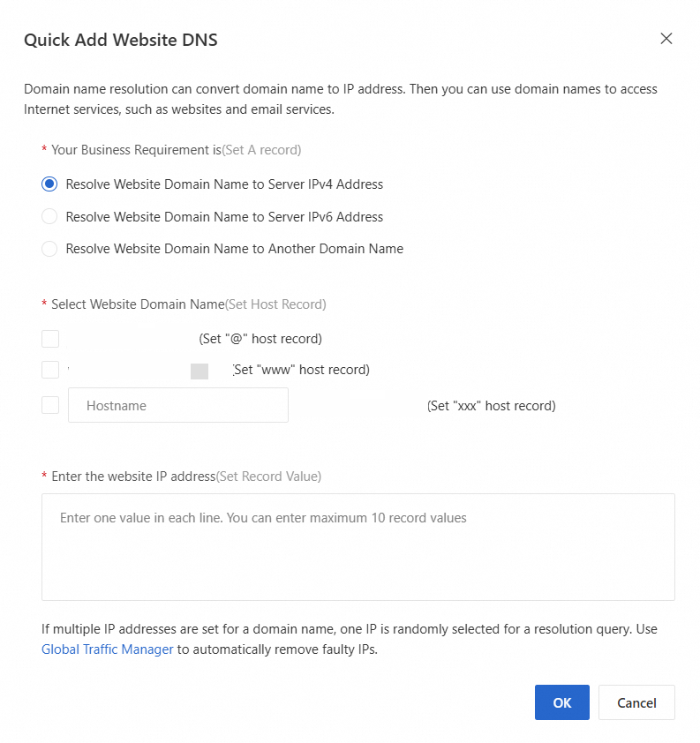Close the Quick Add Website DNS dialog
The width and height of the screenshot is (700, 743).
(x=666, y=38)
